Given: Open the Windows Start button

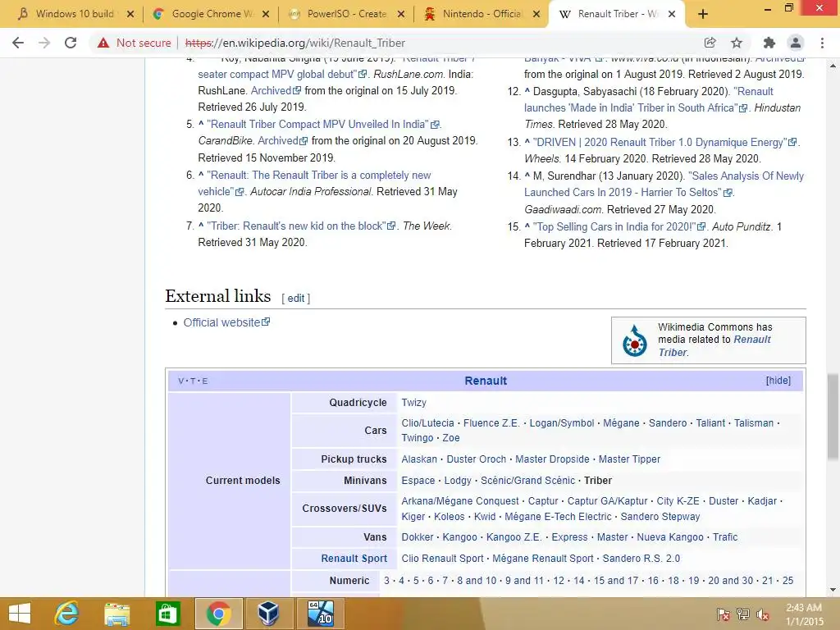Looking at the screenshot, I should pos(20,614).
